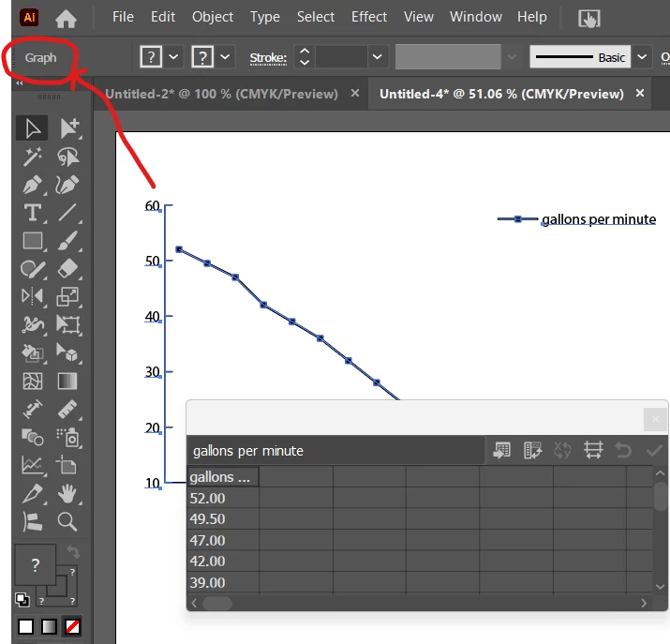This screenshot has height=644, width=670.
Task: Open the Object menu
Action: pyautogui.click(x=213, y=17)
